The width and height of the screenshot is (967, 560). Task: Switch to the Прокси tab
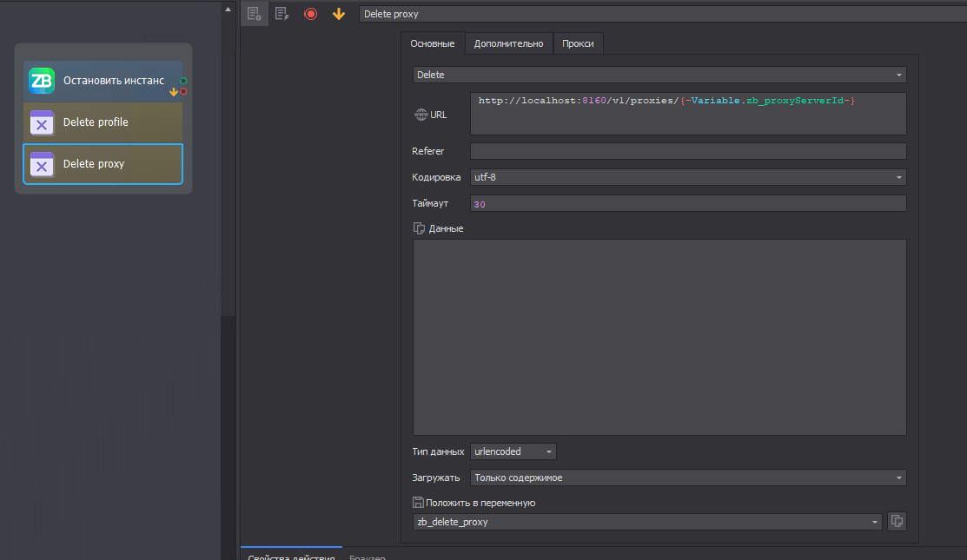[x=578, y=43]
